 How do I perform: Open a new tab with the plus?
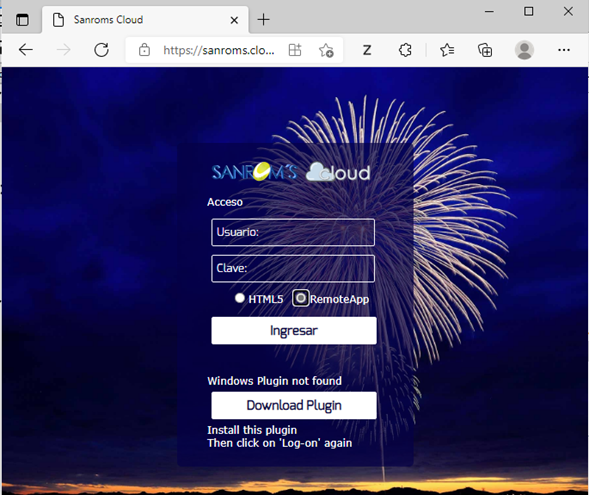[x=263, y=20]
